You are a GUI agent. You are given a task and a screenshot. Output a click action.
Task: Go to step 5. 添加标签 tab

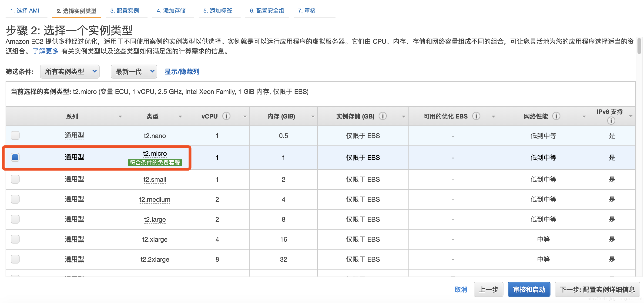(x=218, y=11)
